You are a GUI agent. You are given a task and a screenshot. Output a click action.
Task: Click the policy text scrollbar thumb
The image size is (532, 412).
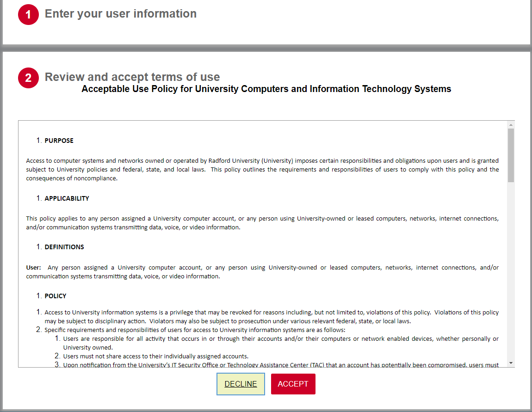511,155
